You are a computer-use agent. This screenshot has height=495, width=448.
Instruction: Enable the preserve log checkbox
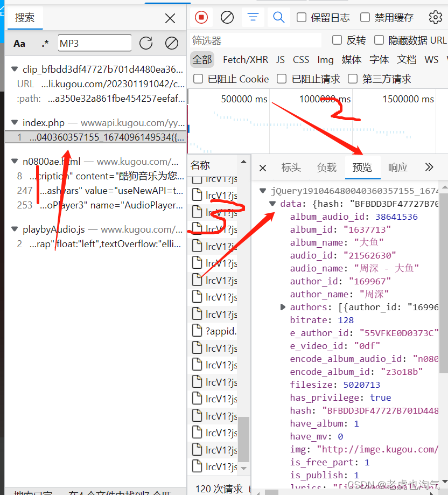point(302,17)
